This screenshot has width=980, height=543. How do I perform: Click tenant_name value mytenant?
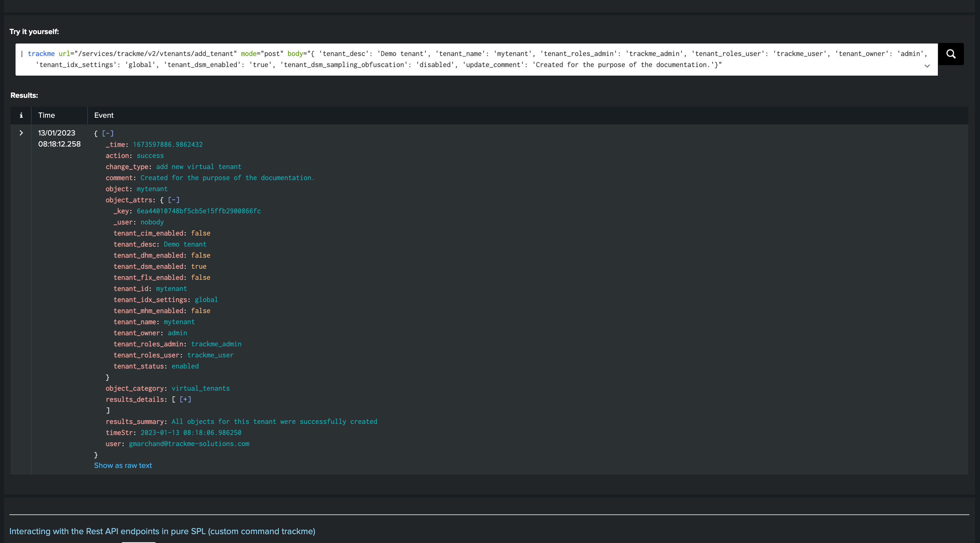pos(179,322)
